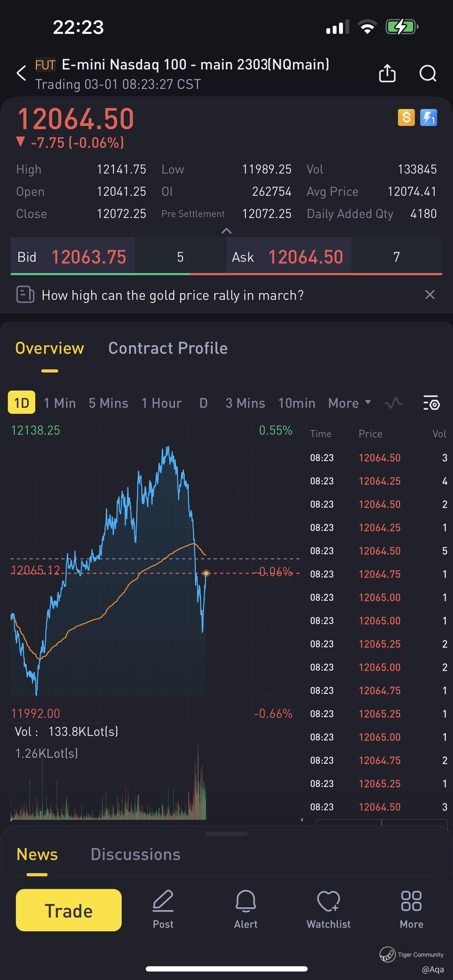Tap the Avg Price value 12074.41

click(x=412, y=192)
